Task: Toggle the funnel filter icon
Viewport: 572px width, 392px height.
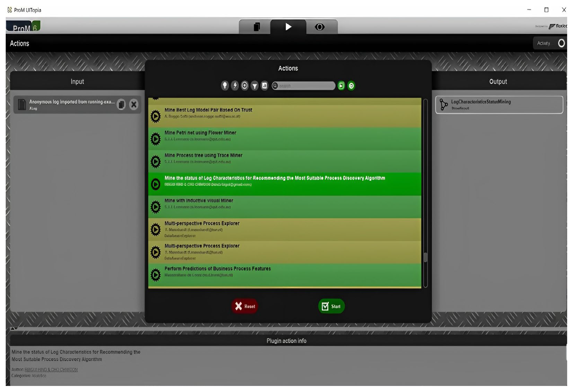Action: tap(255, 86)
